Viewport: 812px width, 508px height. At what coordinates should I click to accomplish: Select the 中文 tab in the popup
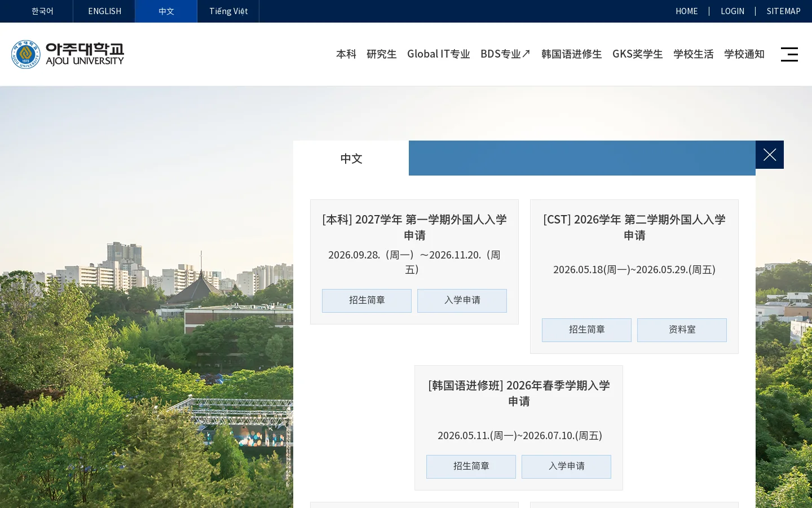[351, 158]
